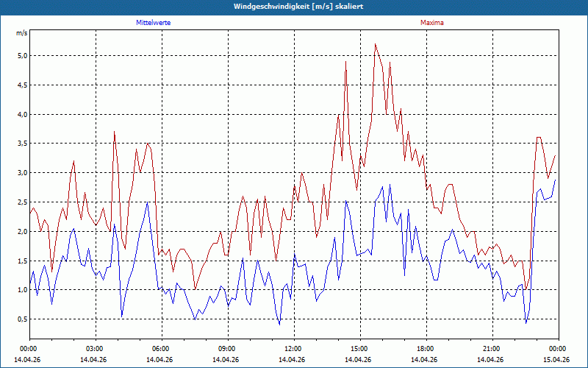588x368 pixels.
Task: Click the 15:00 time axis label
Action: pyautogui.click(x=360, y=349)
